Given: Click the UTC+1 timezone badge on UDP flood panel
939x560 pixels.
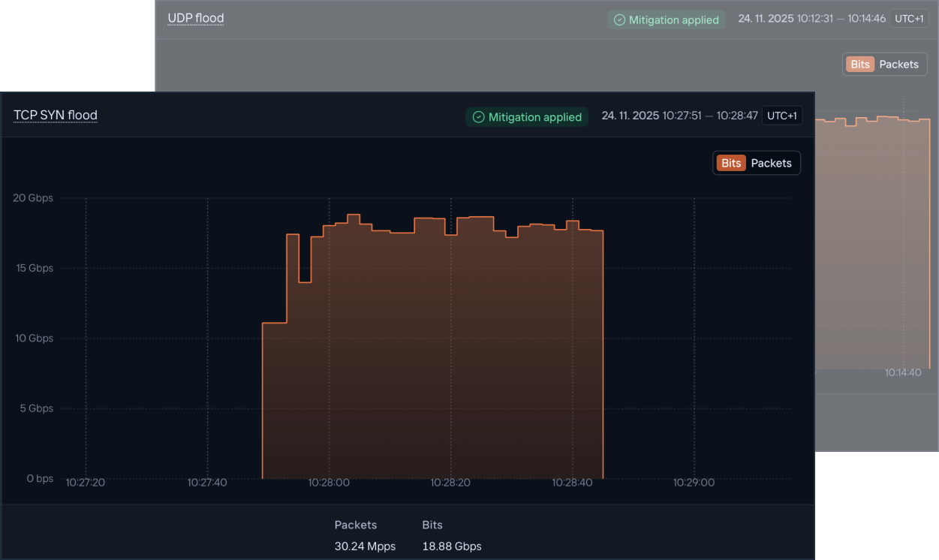Looking at the screenshot, I should (909, 18).
